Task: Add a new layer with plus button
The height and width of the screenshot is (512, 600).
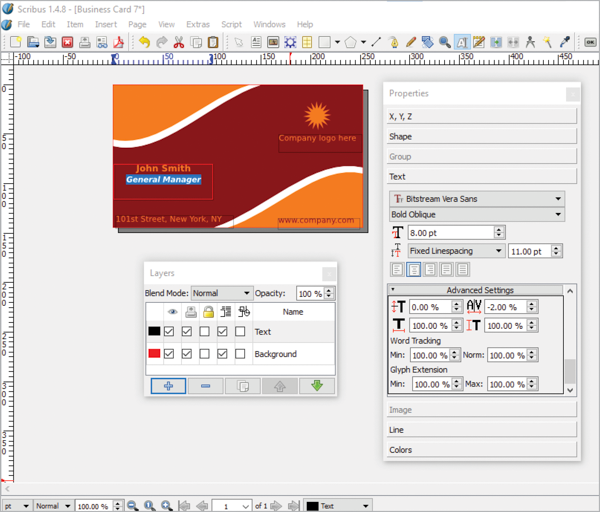Action: click(x=168, y=386)
